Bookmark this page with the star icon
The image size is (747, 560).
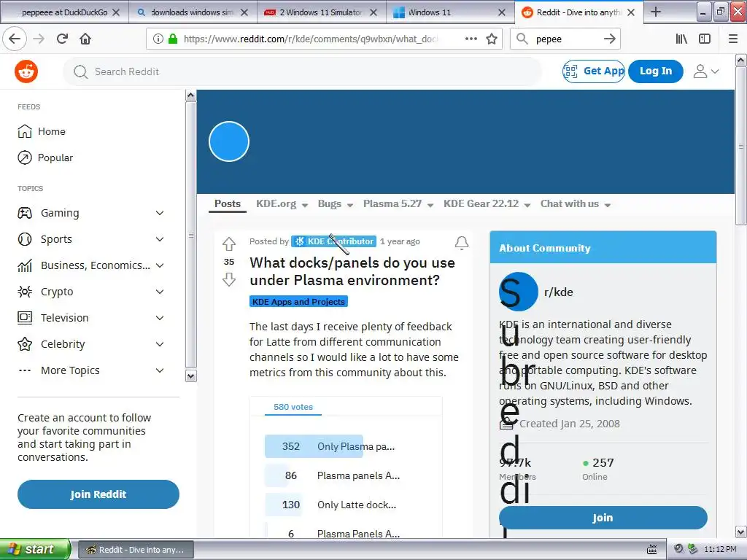(492, 39)
